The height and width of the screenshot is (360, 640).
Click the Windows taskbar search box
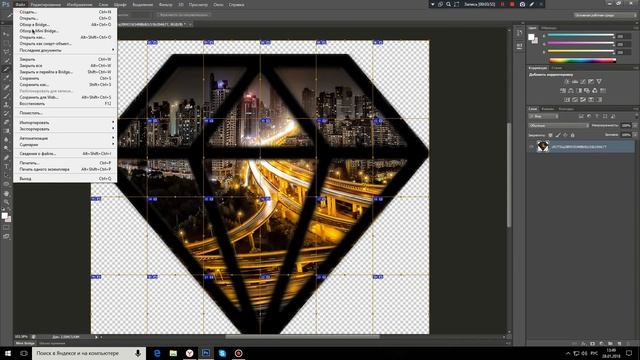coord(89,353)
